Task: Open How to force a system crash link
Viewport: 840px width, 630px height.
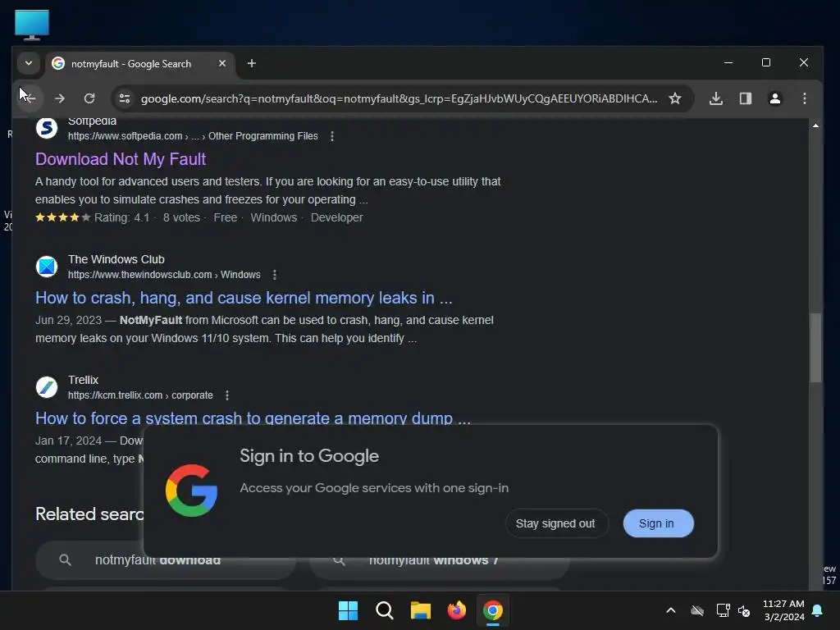Action: (x=253, y=418)
